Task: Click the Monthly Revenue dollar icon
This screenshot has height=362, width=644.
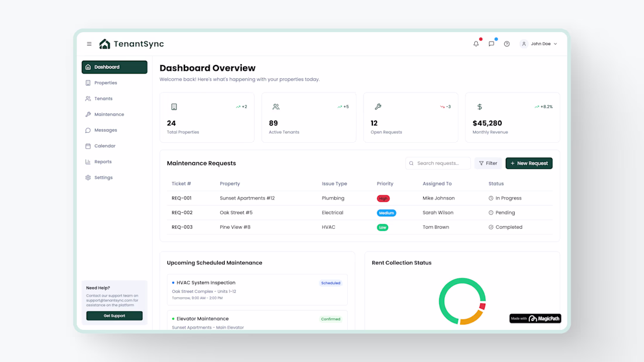Action: point(479,106)
